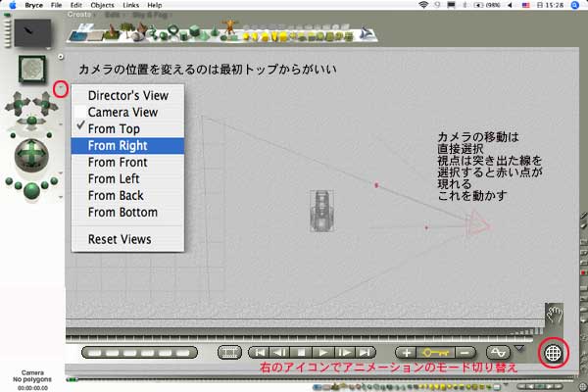This screenshot has width=588, height=392.
Task: Open render options triangle
Action: tap(61, 197)
